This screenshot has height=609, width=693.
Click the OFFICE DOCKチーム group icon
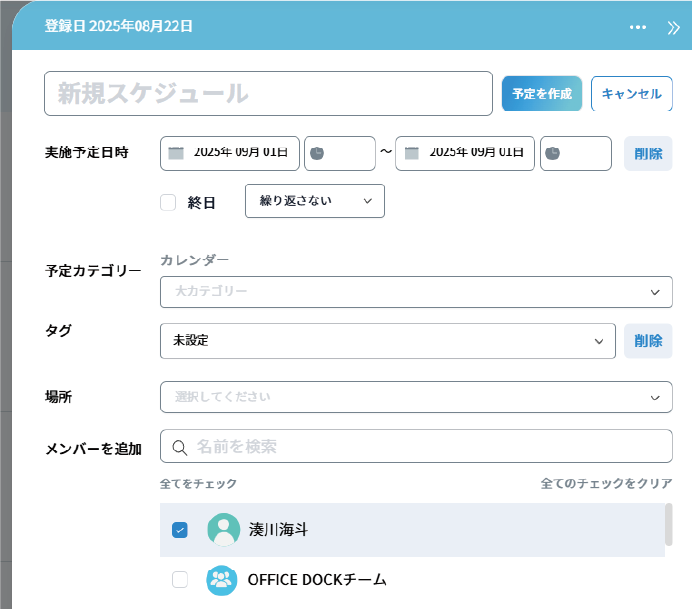coord(222,580)
